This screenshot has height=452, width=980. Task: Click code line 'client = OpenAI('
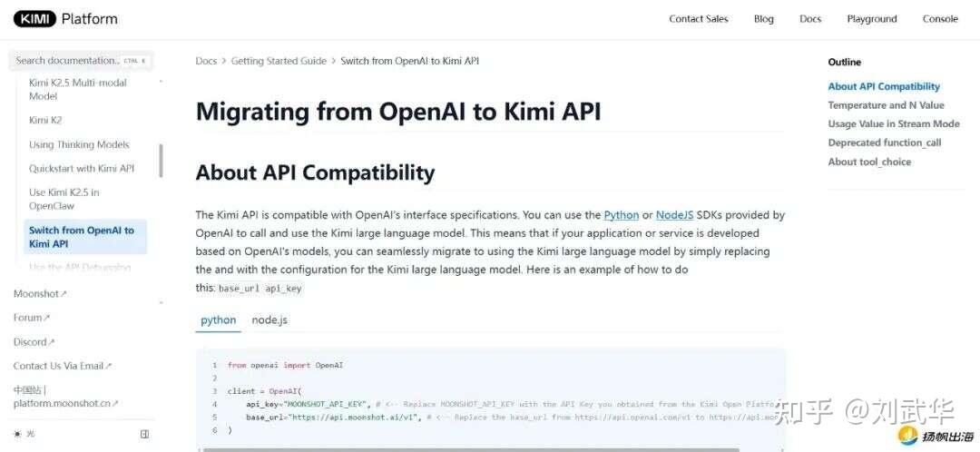pyautogui.click(x=264, y=391)
